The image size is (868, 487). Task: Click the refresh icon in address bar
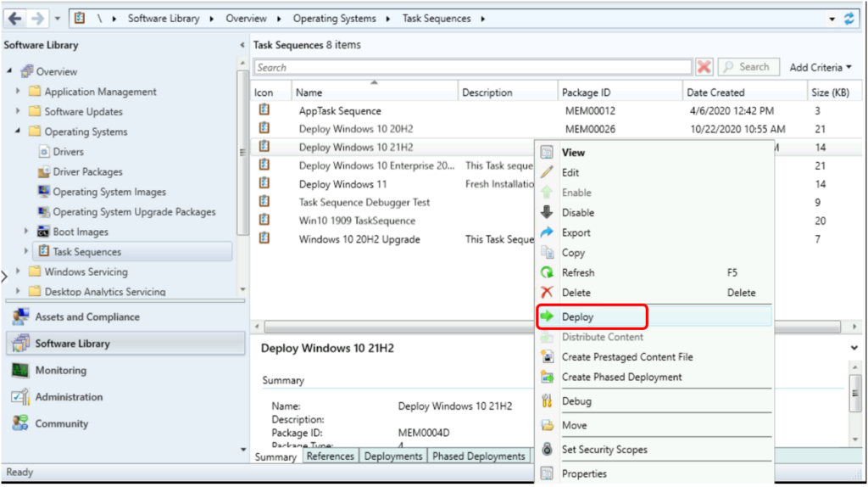click(x=849, y=19)
